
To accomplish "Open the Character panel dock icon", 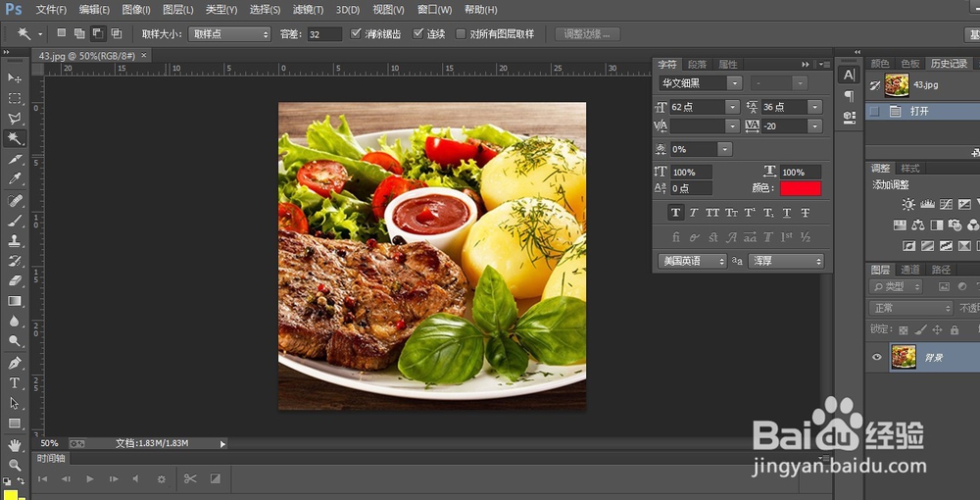I will [x=849, y=75].
